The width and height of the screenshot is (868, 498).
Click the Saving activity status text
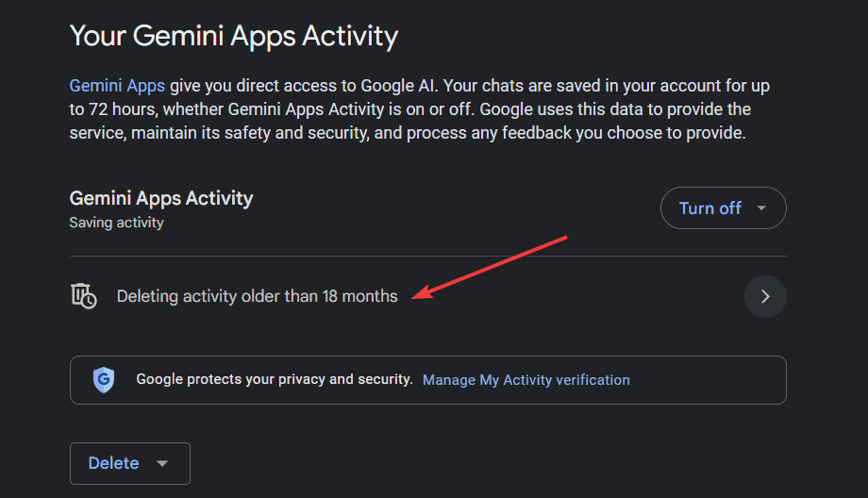116,223
